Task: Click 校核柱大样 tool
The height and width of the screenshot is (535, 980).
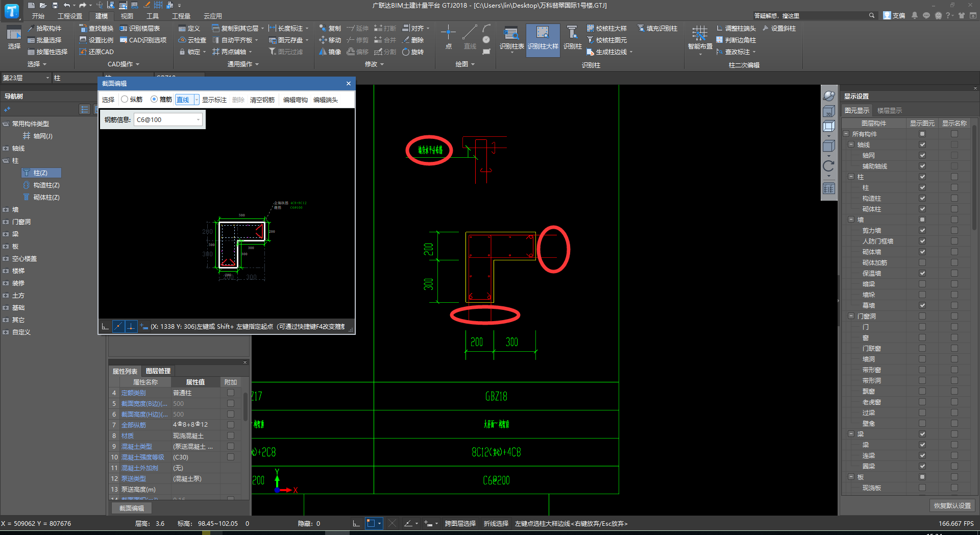Action: (607, 29)
